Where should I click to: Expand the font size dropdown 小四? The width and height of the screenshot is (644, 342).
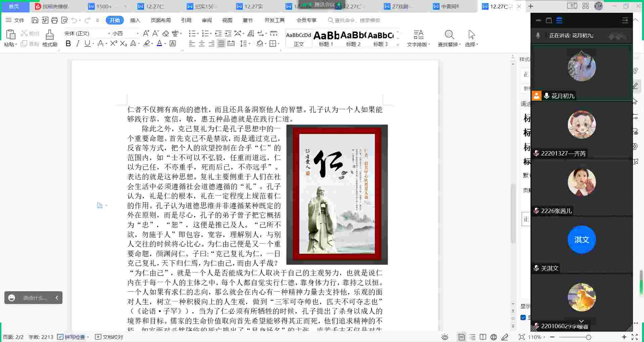(x=137, y=33)
